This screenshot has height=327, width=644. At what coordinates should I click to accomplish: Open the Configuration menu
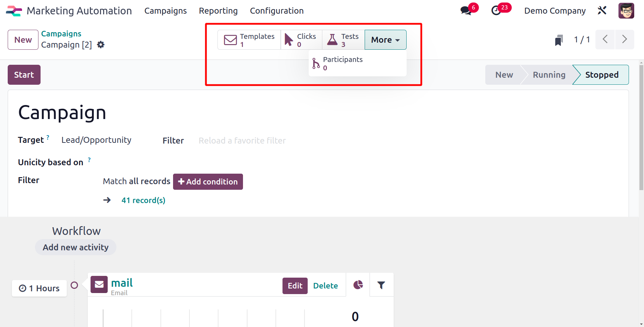click(x=277, y=11)
